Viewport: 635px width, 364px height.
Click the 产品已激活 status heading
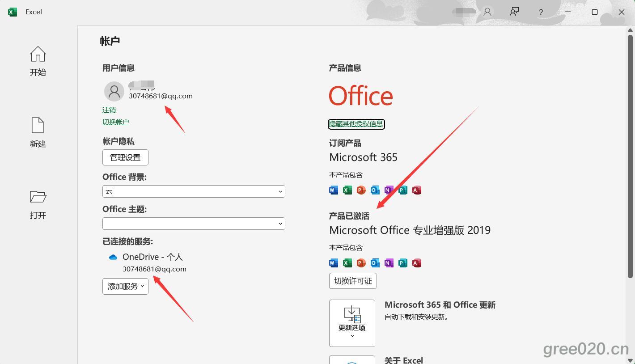tap(349, 216)
